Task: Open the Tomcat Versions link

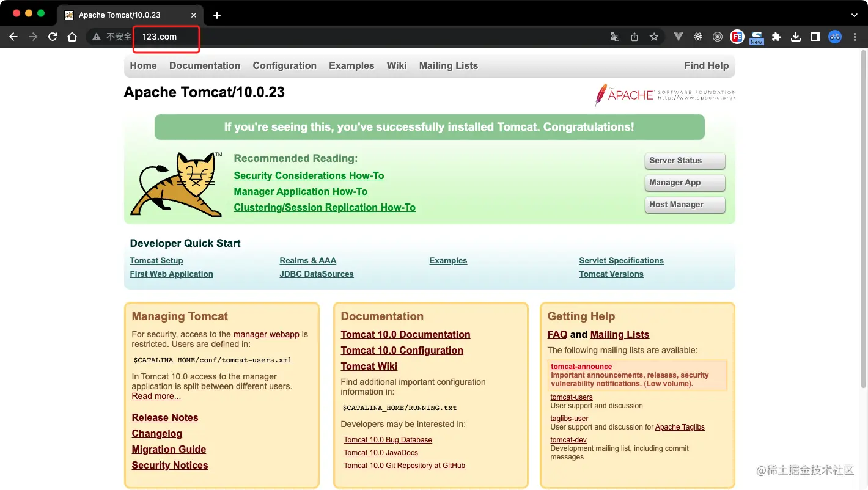Action: 611,274
